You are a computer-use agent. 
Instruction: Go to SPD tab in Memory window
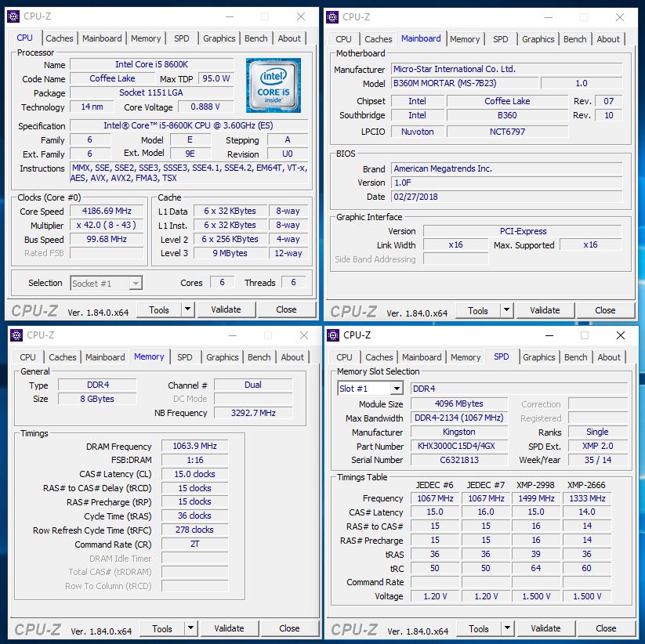[x=185, y=357]
